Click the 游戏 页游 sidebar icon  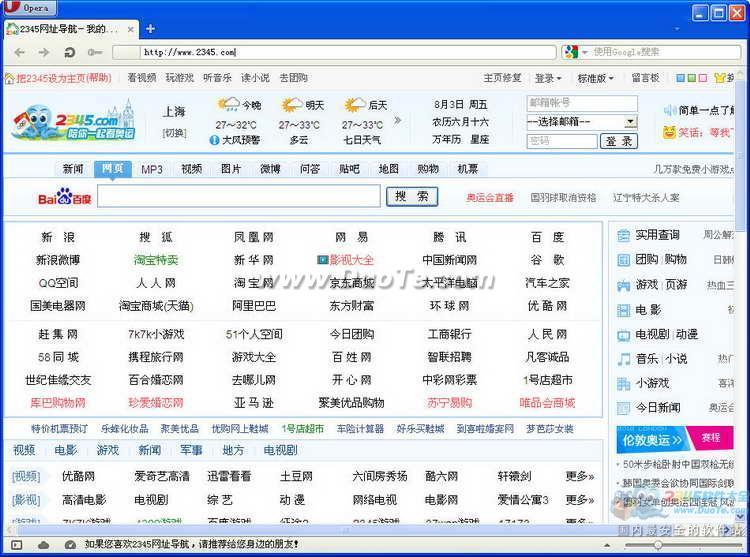click(623, 285)
